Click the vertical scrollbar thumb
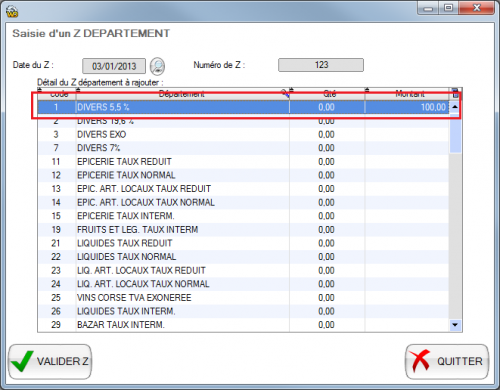The image size is (500, 390). pyautogui.click(x=455, y=133)
